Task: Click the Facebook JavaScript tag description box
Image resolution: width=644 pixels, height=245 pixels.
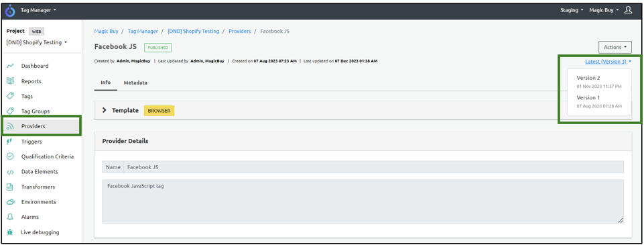Action: 363,201
